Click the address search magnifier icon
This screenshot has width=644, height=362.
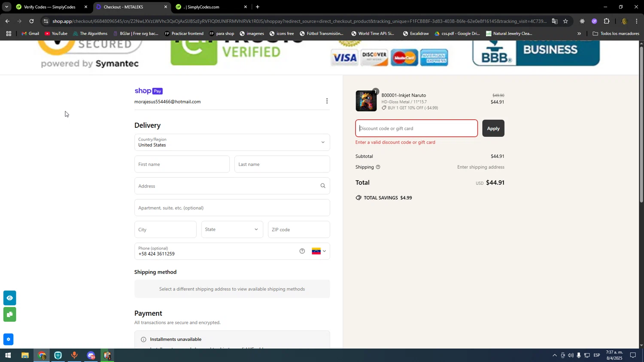pyautogui.click(x=323, y=186)
